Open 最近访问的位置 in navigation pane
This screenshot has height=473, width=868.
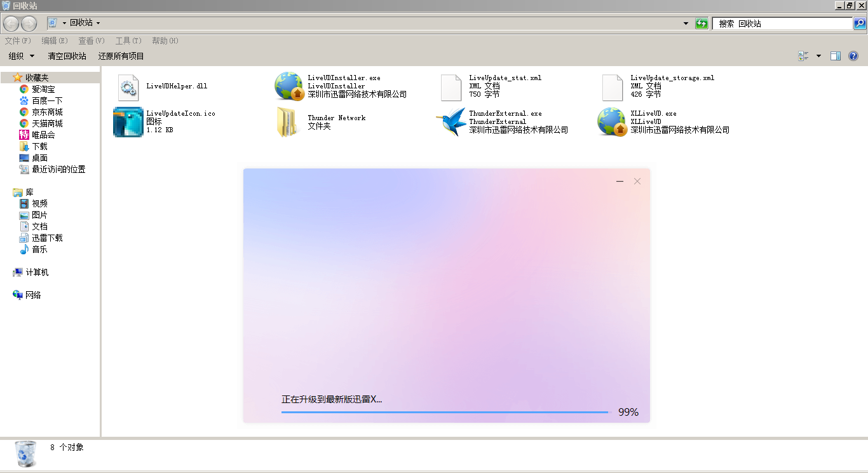(58, 169)
